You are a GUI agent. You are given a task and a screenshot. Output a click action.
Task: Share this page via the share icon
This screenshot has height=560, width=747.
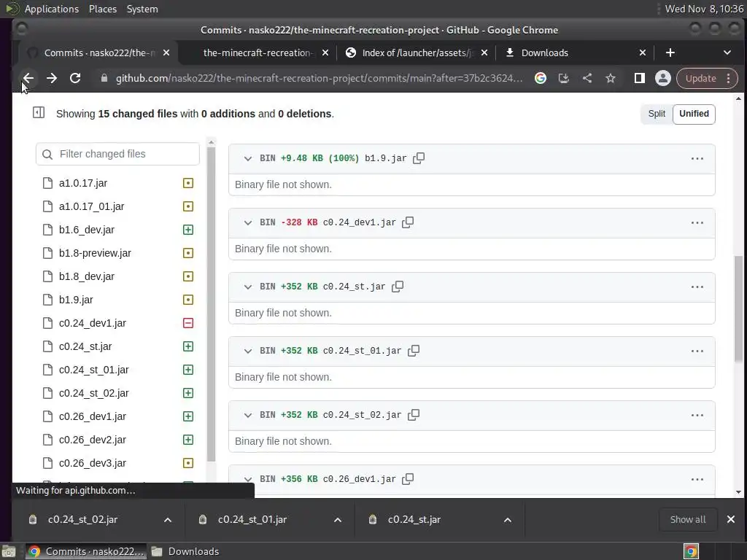point(587,79)
